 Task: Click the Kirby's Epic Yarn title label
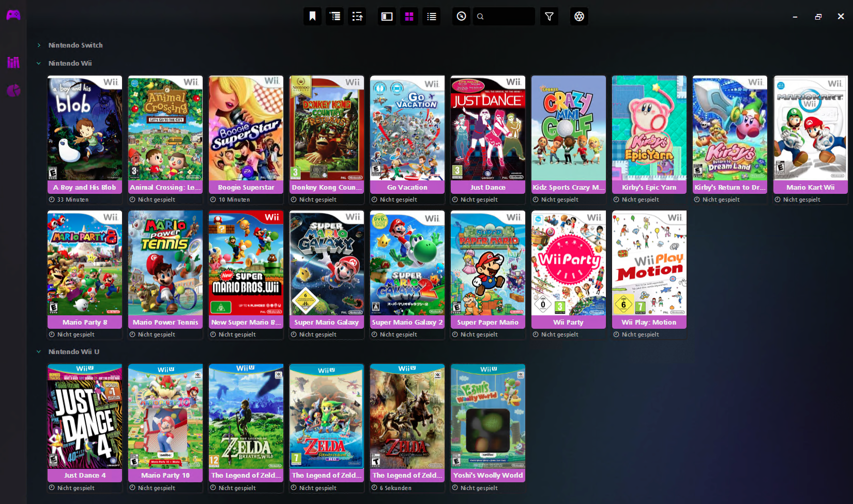[649, 187]
